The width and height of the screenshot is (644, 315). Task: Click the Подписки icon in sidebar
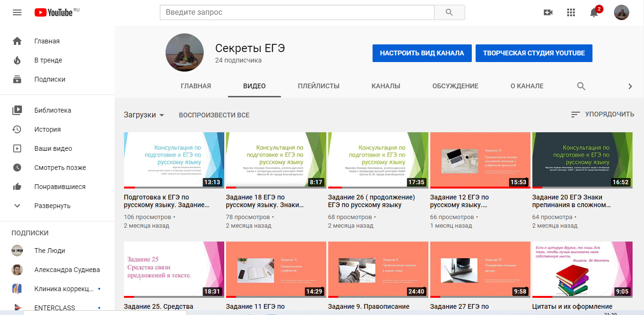[x=17, y=79]
